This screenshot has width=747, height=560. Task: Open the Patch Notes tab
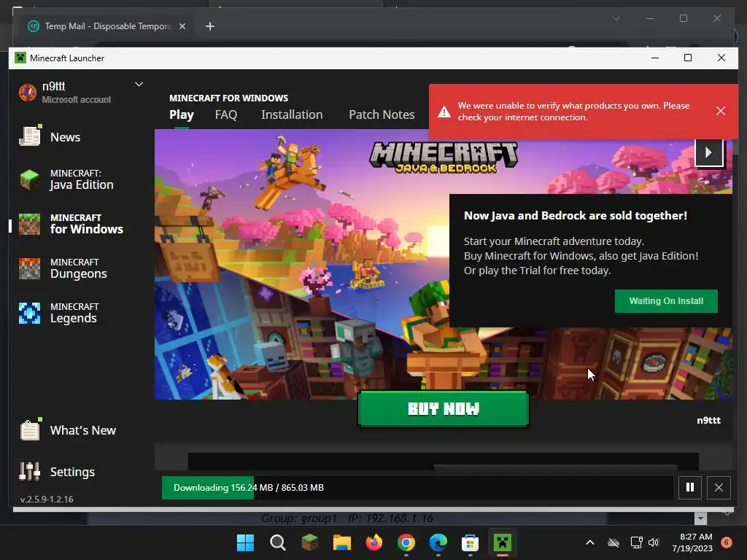tap(382, 114)
